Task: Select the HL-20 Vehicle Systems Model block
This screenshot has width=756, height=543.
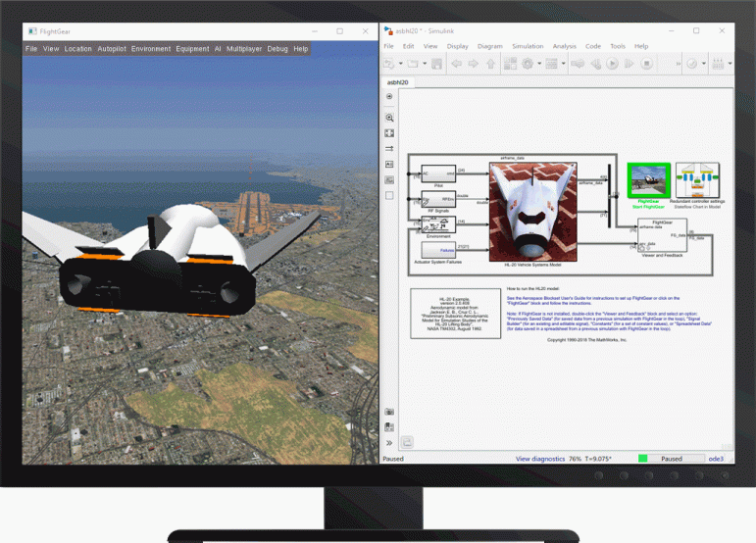Action: [x=532, y=212]
